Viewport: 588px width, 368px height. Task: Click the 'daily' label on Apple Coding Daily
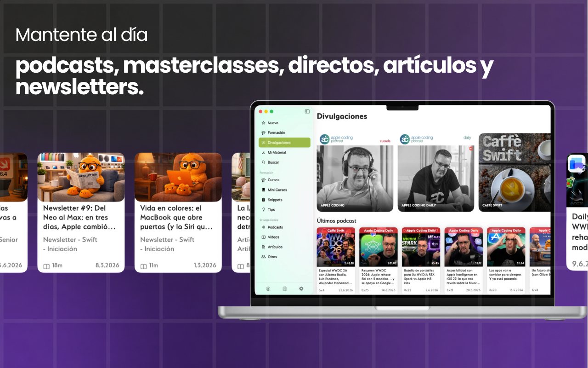[467, 138]
